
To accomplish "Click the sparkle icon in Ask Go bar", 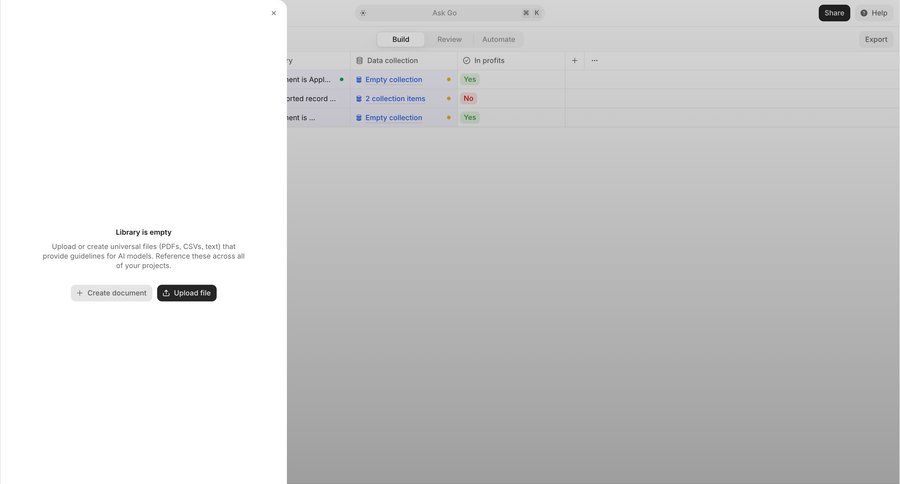I will tap(363, 13).
